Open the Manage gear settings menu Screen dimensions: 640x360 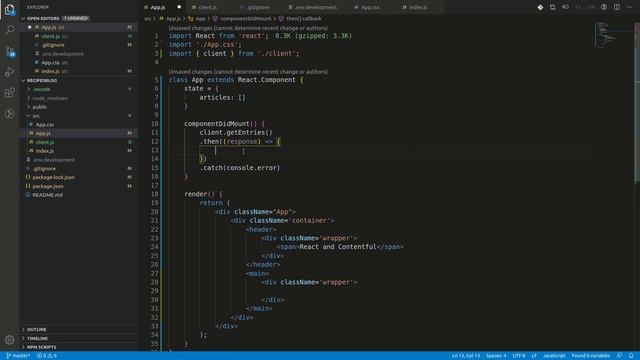tap(10, 340)
